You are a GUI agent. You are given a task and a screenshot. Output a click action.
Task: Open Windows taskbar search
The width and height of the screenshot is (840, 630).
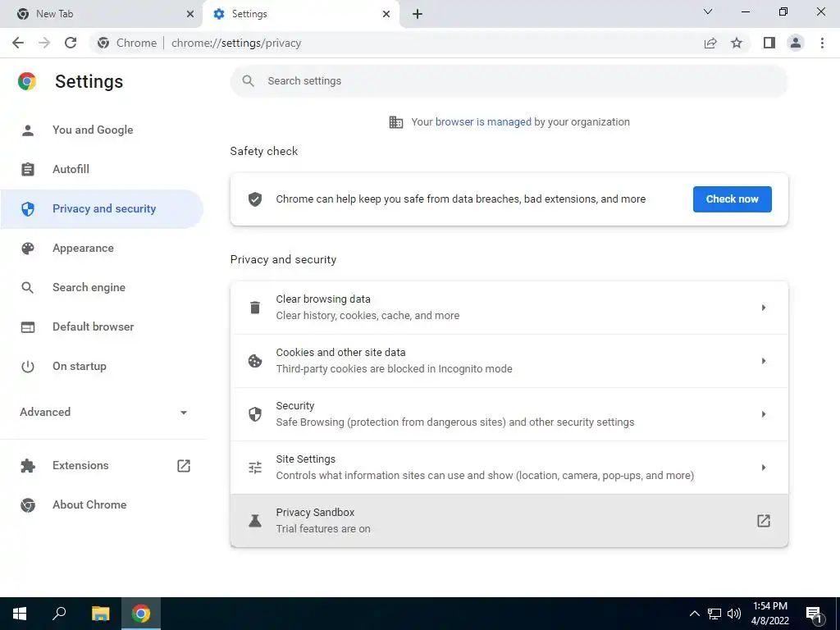click(x=59, y=614)
